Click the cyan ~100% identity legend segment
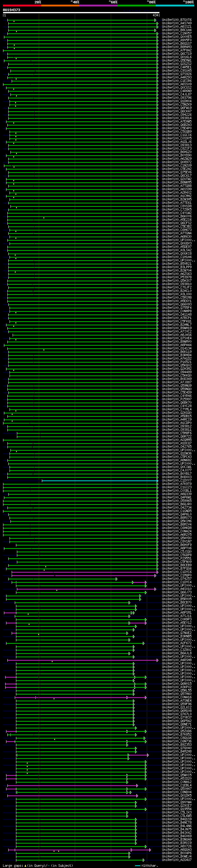197x868 pixels. (175, 6)
